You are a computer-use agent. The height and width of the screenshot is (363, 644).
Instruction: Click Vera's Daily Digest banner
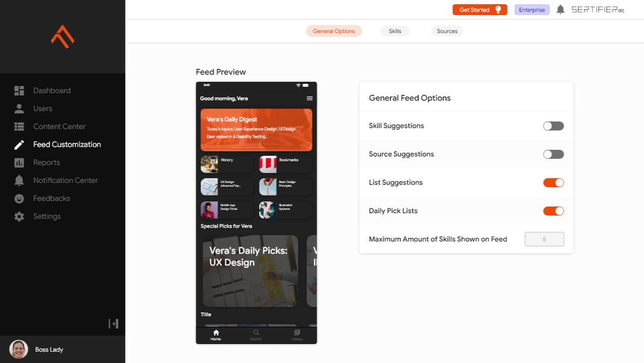pyautogui.click(x=256, y=130)
